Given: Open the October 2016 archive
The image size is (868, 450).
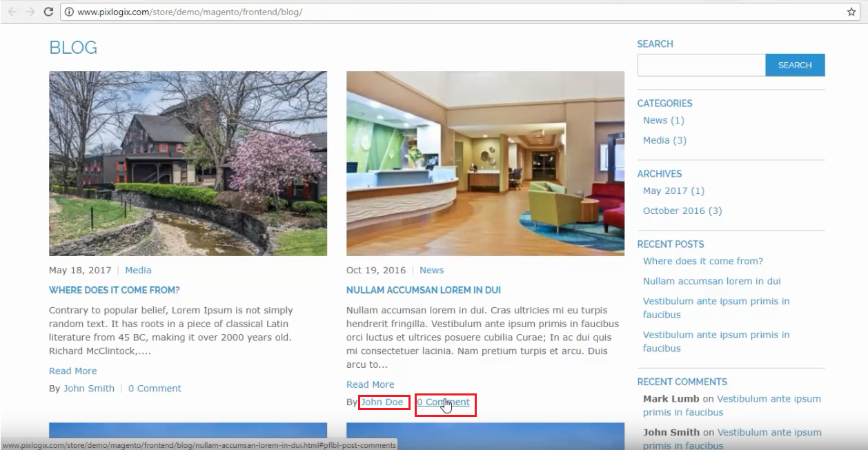Looking at the screenshot, I should tap(682, 211).
